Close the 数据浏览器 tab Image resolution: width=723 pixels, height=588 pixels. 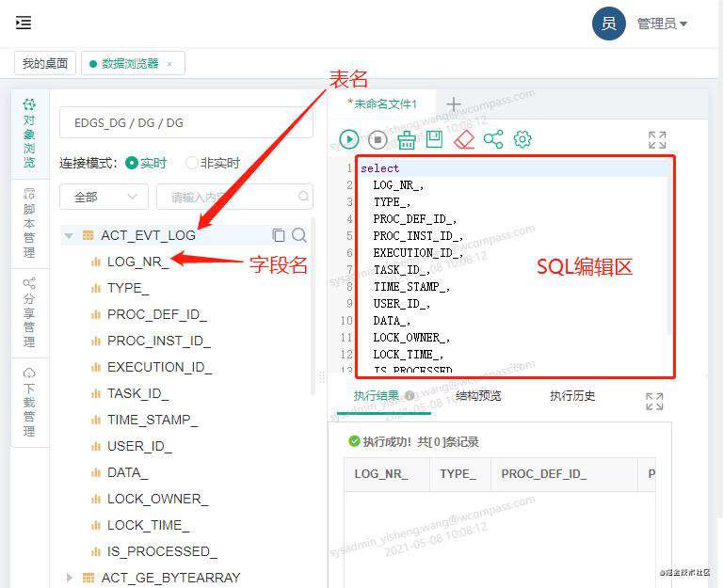click(x=169, y=64)
